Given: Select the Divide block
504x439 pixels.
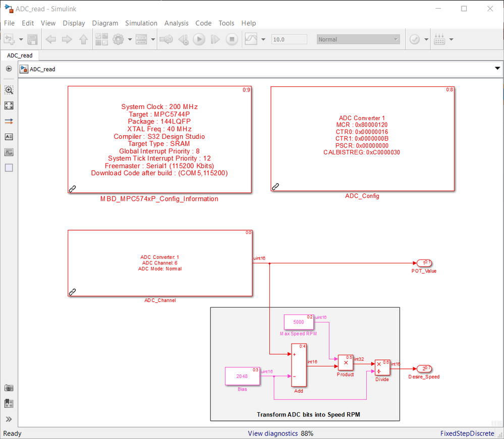Looking at the screenshot, I should tap(382, 368).
